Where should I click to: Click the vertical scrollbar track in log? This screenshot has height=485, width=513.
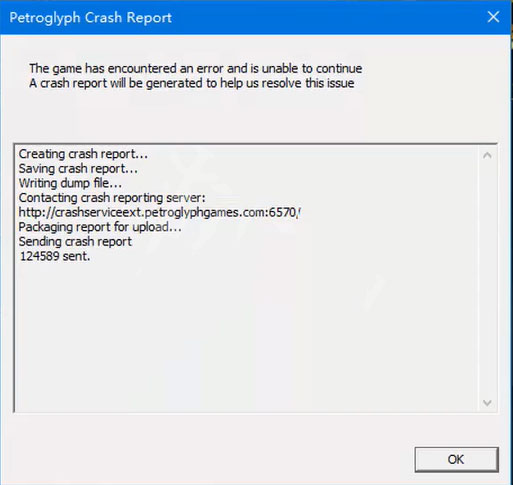click(x=487, y=279)
